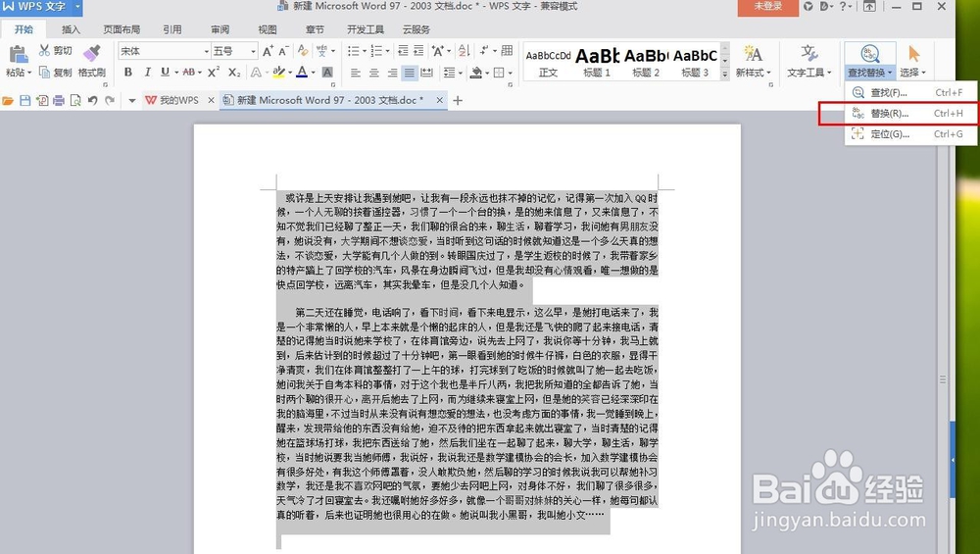Switch to the 引用 (References) tab
The width and height of the screenshot is (980, 554).
[x=172, y=29]
